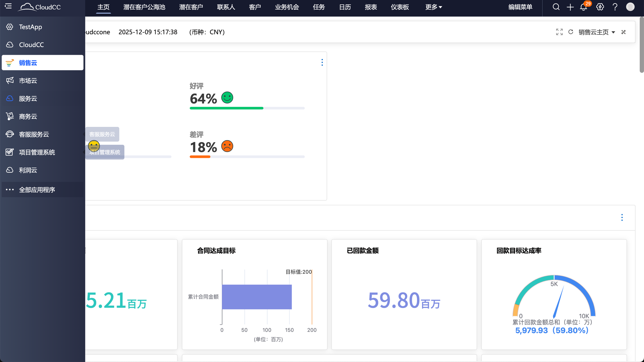644x362 pixels.
Task: Click the help question mark icon
Action: click(x=615, y=7)
